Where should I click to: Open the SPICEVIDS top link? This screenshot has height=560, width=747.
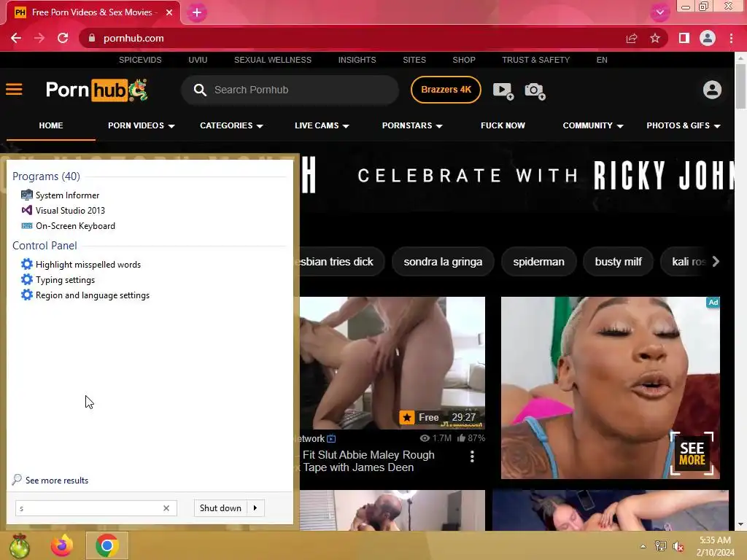point(140,60)
